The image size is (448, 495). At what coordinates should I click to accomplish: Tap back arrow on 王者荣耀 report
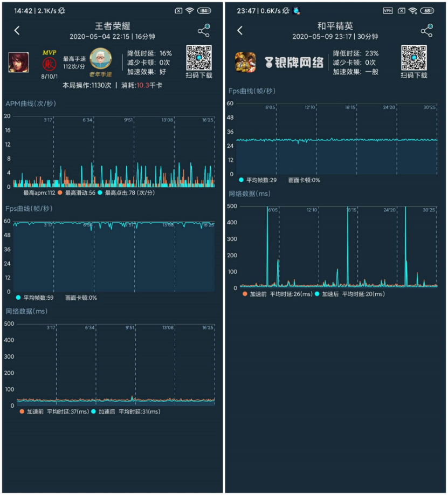point(17,31)
